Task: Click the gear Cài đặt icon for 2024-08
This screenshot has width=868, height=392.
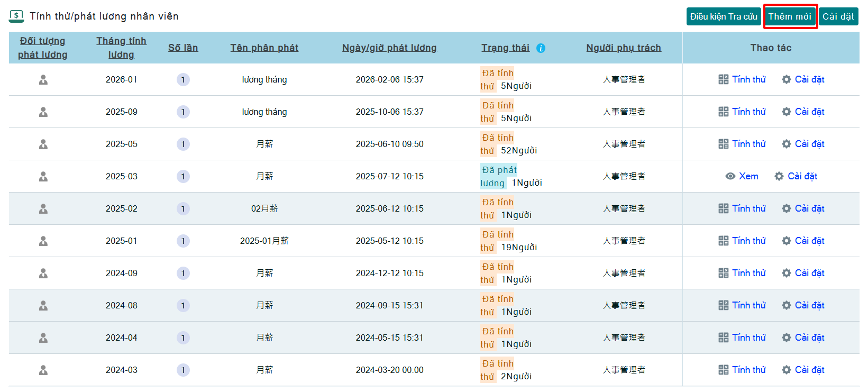Action: click(x=787, y=306)
